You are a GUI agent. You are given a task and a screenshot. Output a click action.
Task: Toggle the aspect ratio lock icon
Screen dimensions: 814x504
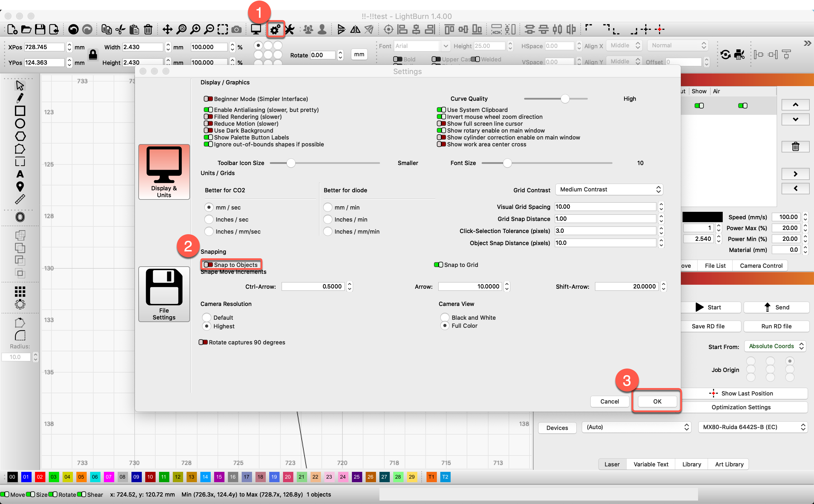93,54
